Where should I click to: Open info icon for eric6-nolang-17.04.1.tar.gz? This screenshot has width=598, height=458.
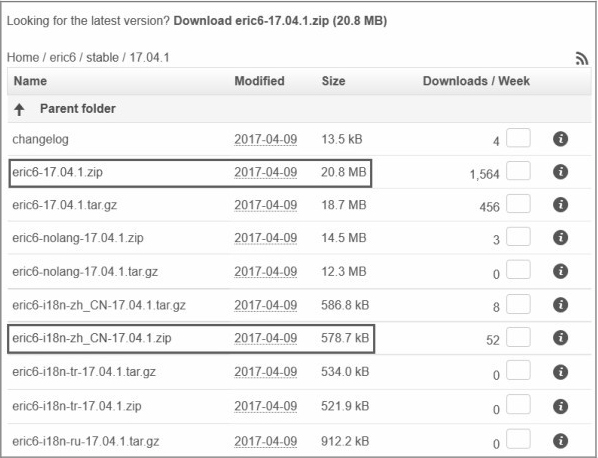(x=560, y=271)
